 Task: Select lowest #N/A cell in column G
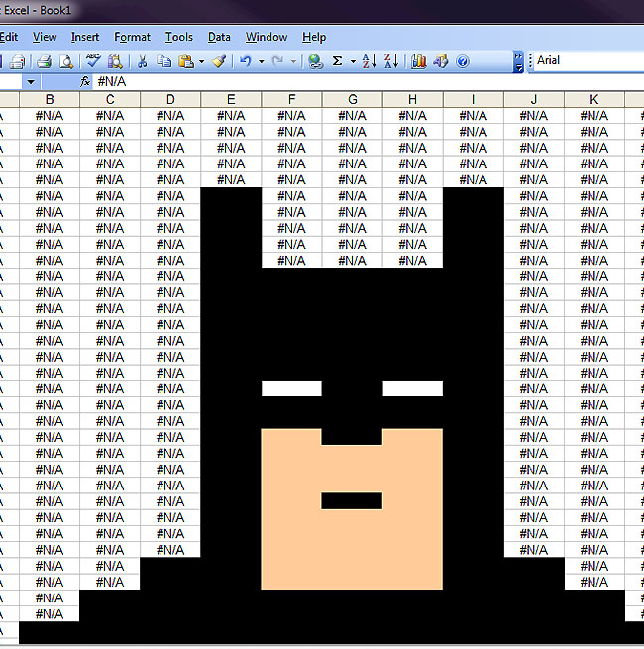click(352, 261)
